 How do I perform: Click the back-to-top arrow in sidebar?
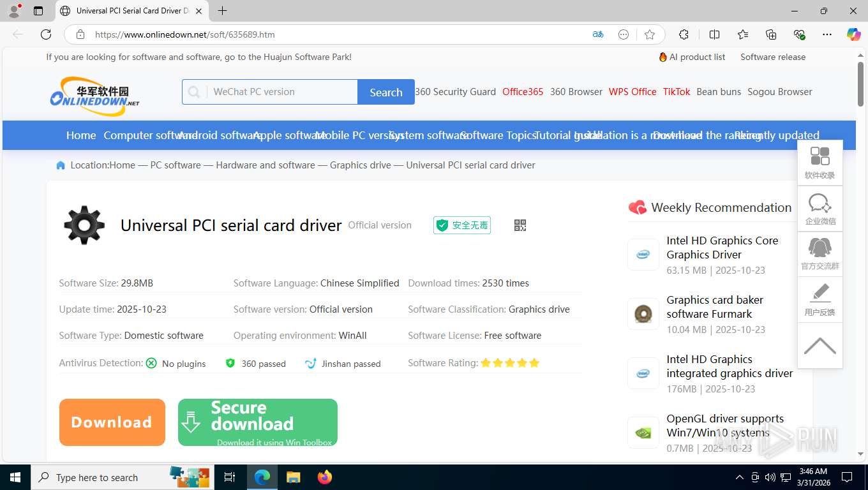(820, 345)
